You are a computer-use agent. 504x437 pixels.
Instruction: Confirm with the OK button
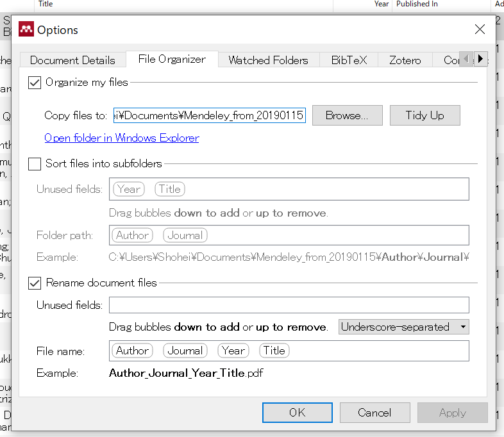(298, 413)
